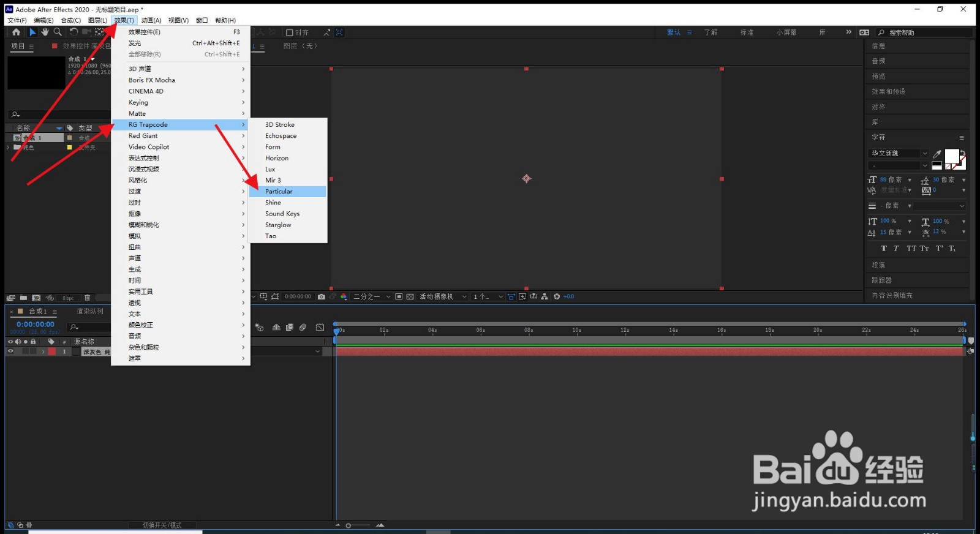
Task: Toggle the audio speaker column header
Action: [18, 342]
